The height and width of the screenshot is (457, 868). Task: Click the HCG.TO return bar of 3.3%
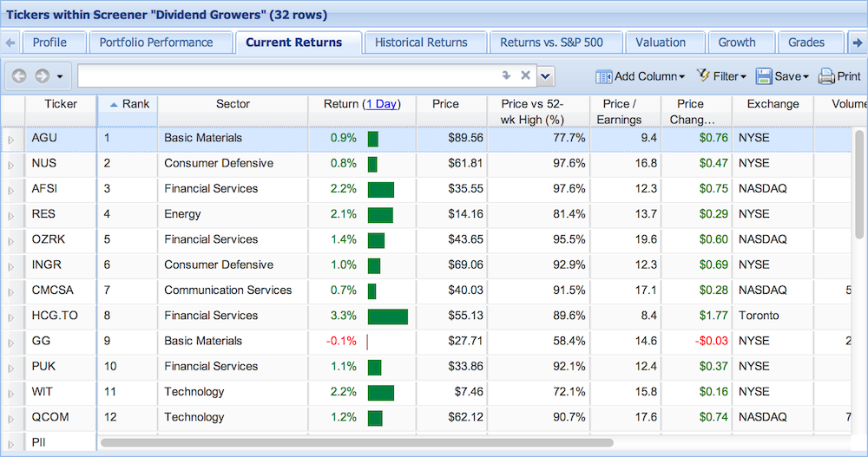[x=387, y=317]
